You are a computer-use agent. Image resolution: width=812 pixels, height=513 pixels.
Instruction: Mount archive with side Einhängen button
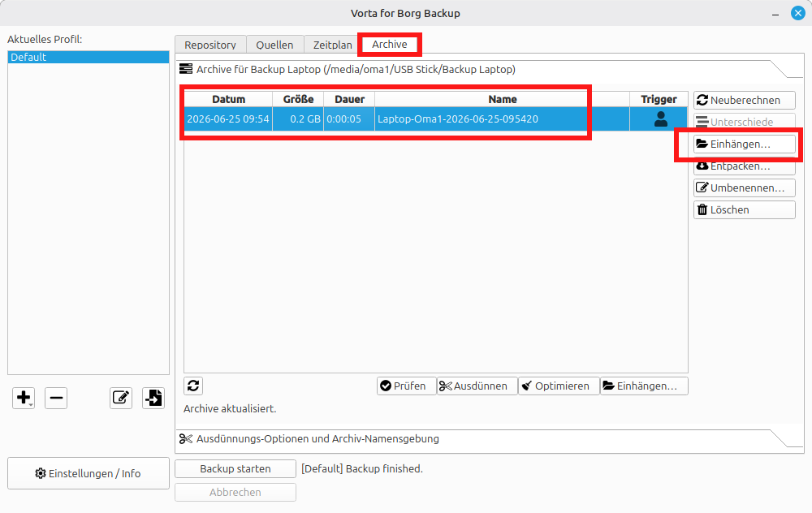pos(744,144)
